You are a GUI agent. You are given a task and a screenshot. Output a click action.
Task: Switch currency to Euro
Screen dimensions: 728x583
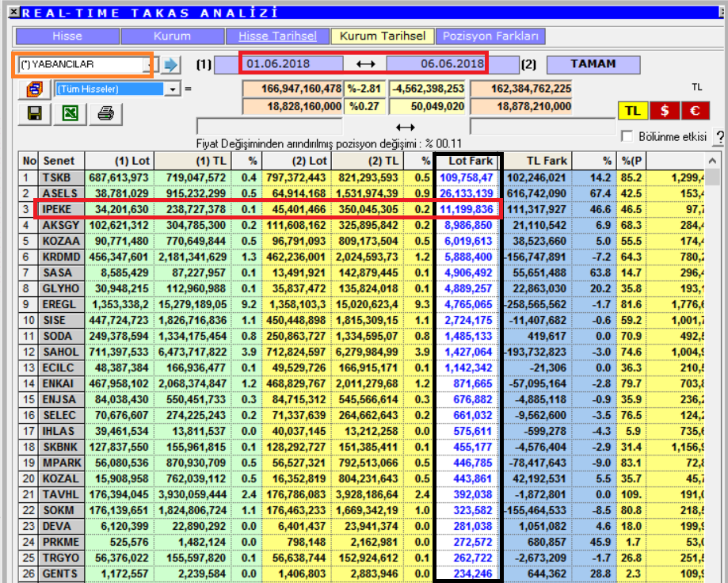point(695,110)
